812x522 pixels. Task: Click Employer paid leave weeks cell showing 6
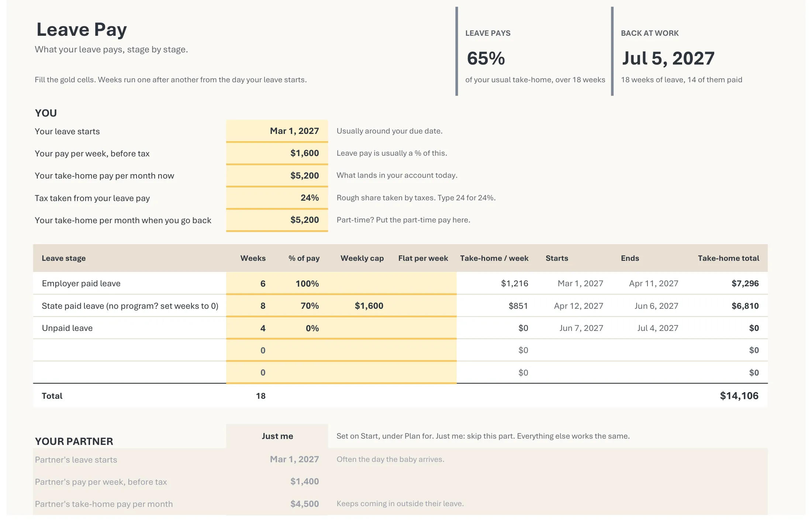coord(250,283)
